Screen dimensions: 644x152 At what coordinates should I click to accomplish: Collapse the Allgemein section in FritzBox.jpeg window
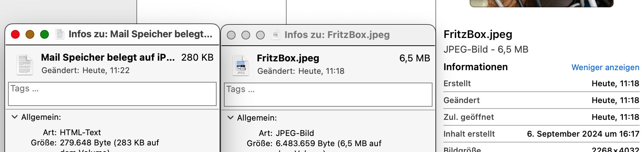[230, 118]
